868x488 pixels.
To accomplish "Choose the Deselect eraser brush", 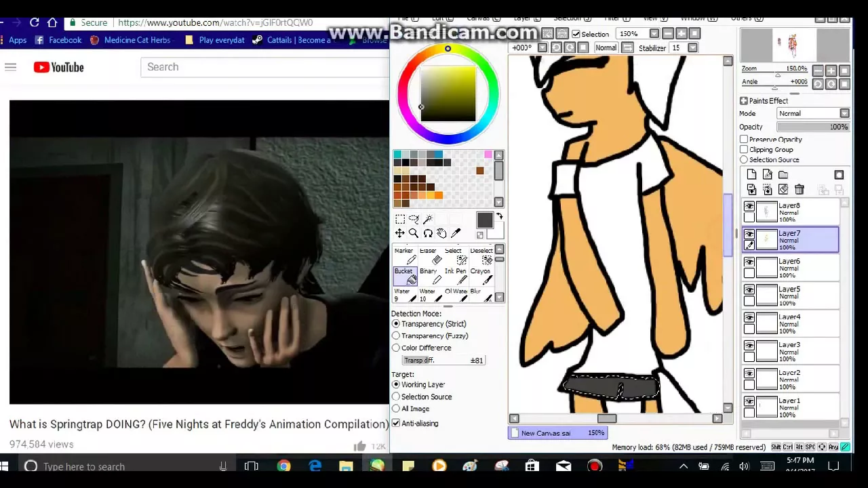I will 481,256.
